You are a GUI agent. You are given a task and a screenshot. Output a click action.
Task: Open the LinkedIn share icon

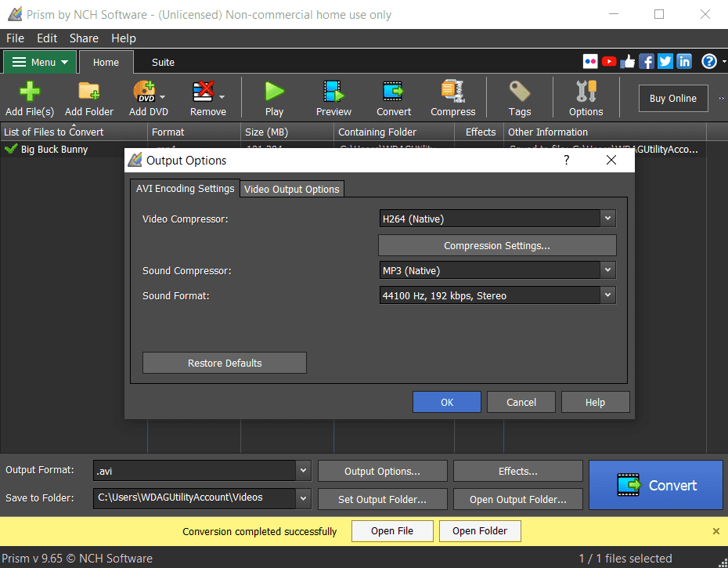[684, 61]
